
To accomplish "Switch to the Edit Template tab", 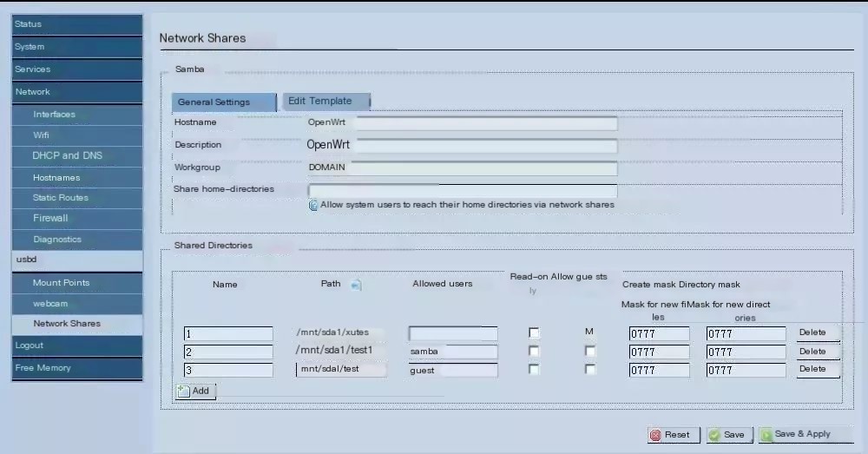I will tap(326, 102).
